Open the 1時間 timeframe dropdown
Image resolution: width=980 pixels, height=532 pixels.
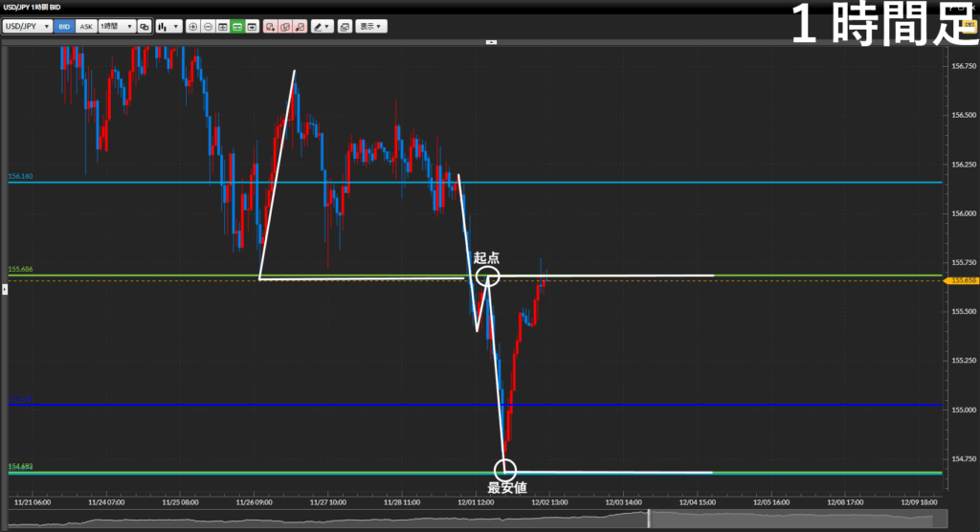pos(117,27)
